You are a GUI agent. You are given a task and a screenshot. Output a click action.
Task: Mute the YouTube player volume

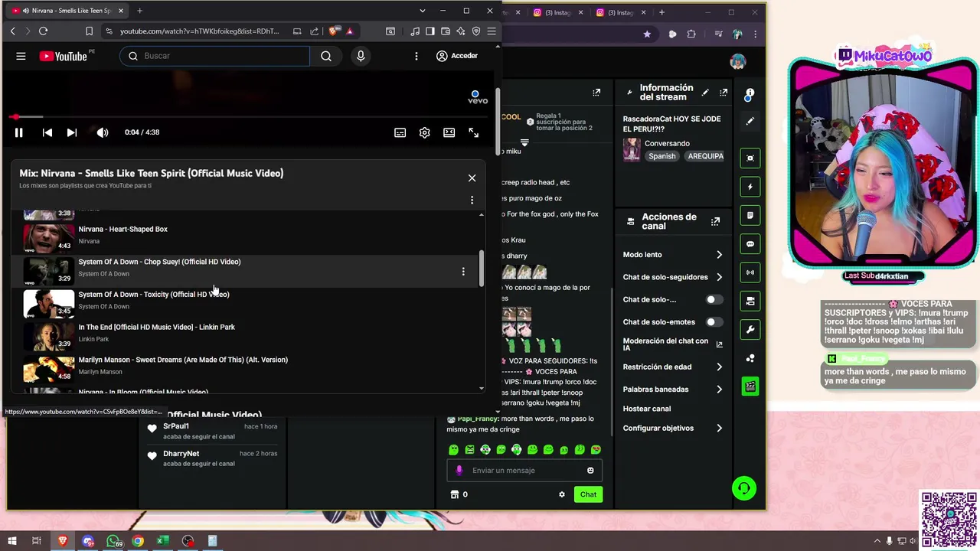103,132
